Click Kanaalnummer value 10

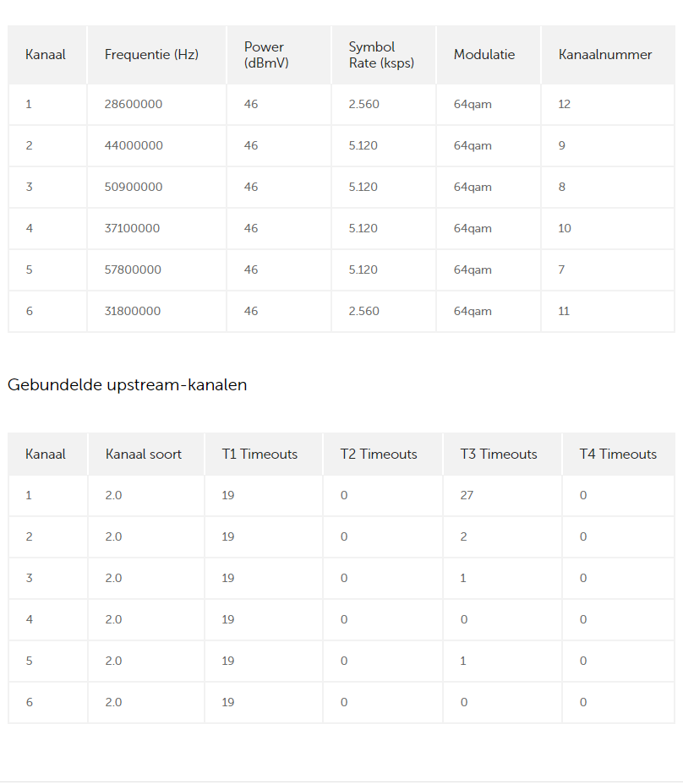point(565,228)
